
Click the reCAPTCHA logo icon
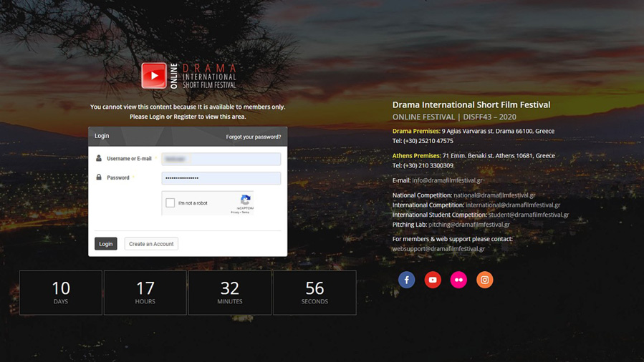coord(245,200)
